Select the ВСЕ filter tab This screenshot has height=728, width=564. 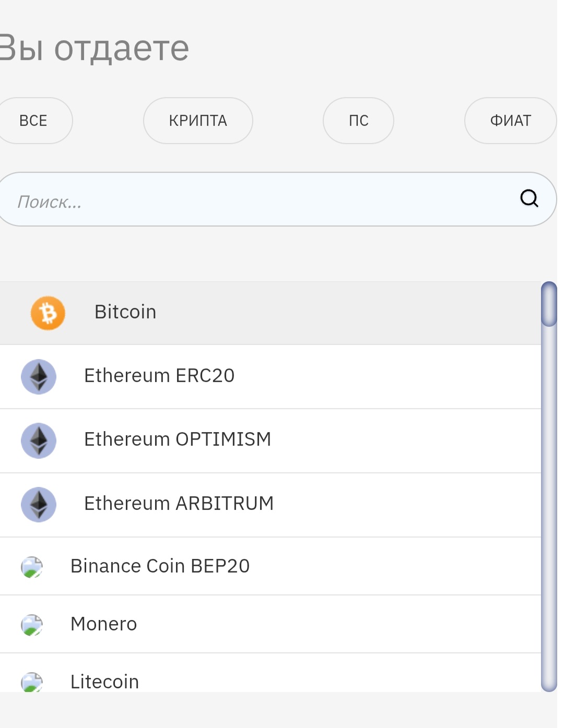click(x=33, y=121)
